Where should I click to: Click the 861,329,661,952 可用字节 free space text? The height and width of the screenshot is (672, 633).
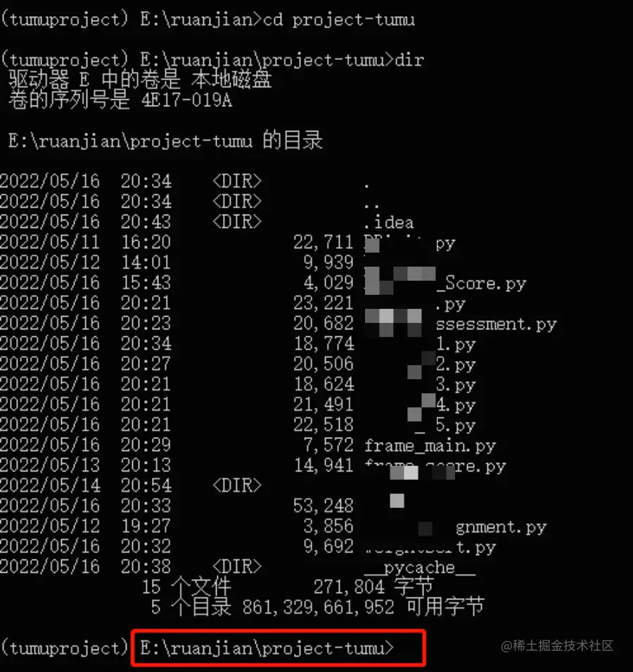tap(363, 607)
